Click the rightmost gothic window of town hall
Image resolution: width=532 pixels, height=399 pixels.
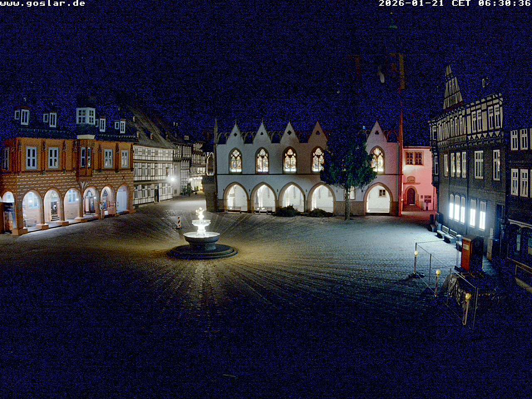pos(377,160)
